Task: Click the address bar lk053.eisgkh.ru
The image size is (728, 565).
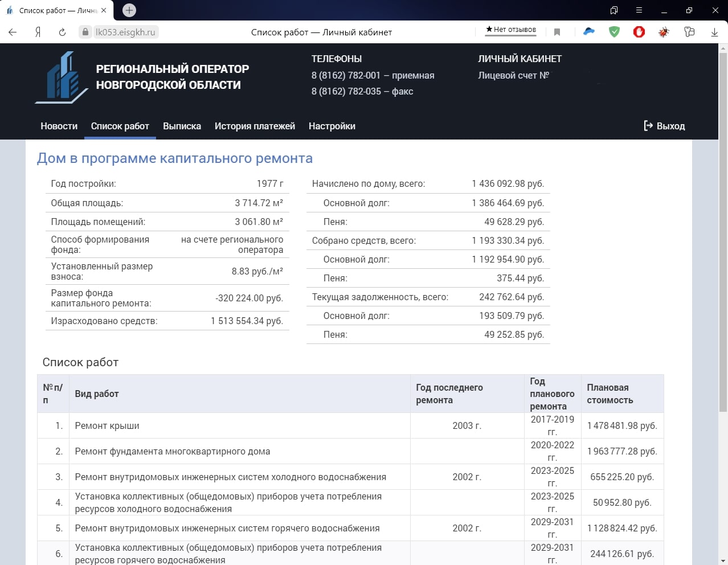Action: pyautogui.click(x=125, y=32)
